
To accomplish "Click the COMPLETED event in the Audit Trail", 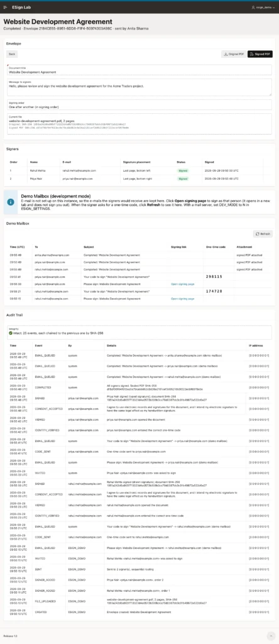I will [42, 387].
